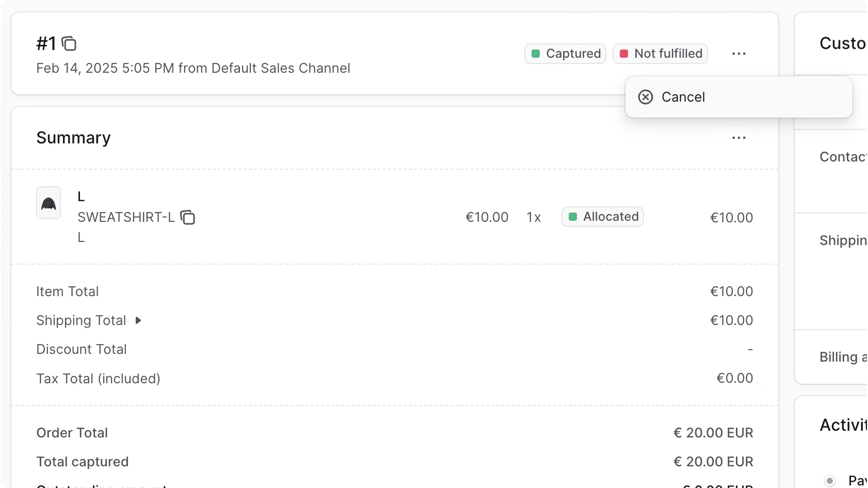
Task: Open the Summary options menu
Action: pos(739,137)
